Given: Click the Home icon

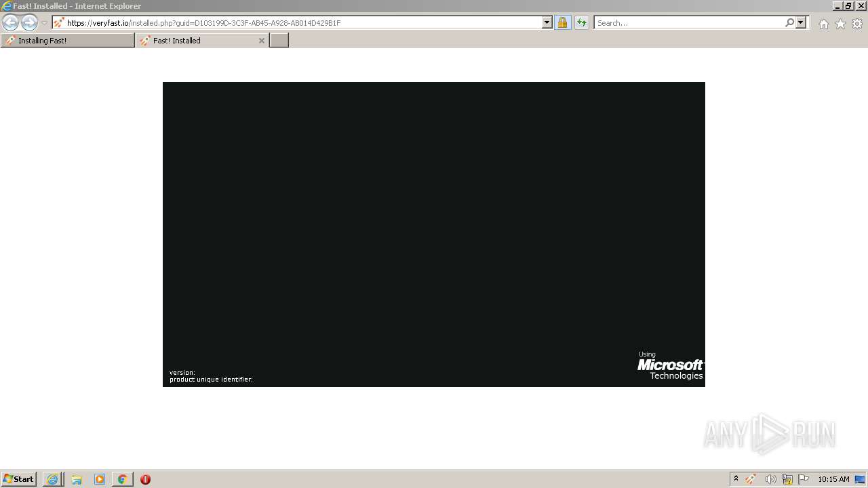Looking at the screenshot, I should 823,24.
